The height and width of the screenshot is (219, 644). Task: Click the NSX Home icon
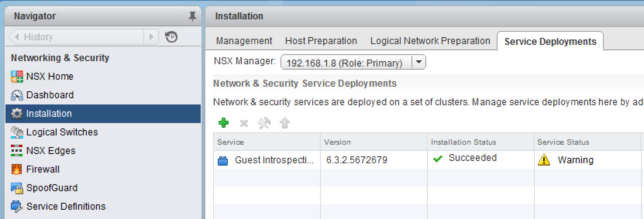pyautogui.click(x=17, y=77)
